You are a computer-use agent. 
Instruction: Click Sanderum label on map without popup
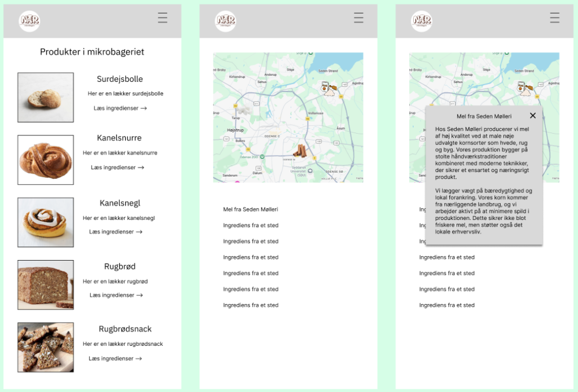click(230, 175)
